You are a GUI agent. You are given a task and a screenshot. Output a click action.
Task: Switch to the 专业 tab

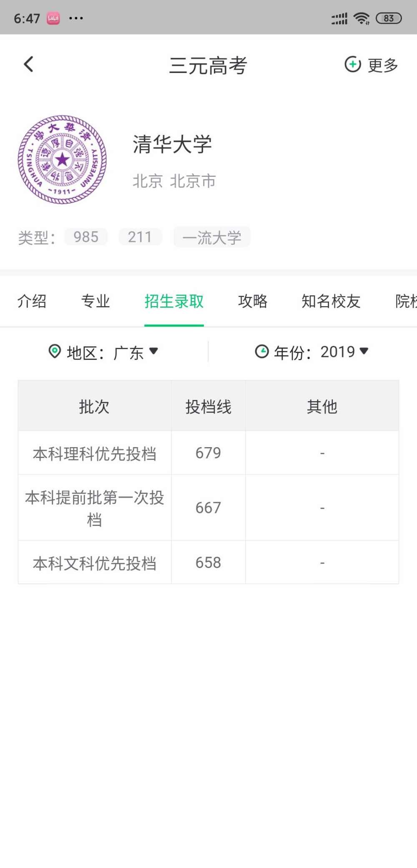point(95,301)
